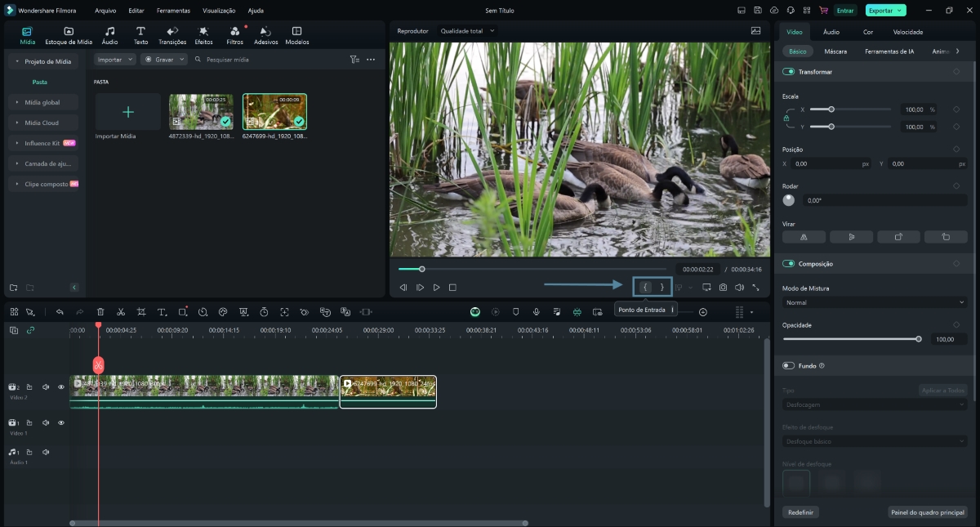Viewport: 980px width, 527px height.
Task: Open Estoque de Mídia tab
Action: tap(69, 35)
